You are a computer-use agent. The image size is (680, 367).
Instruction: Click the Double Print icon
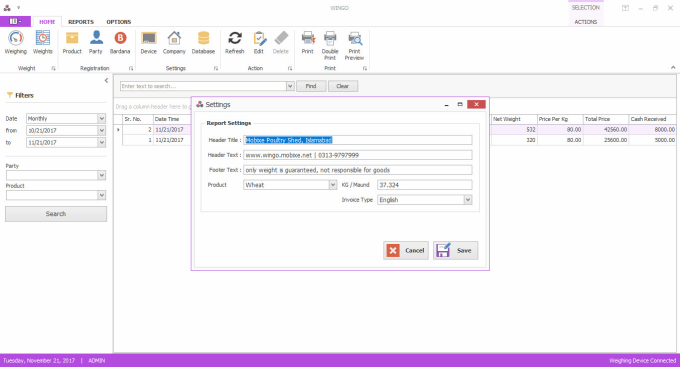[x=330, y=46]
